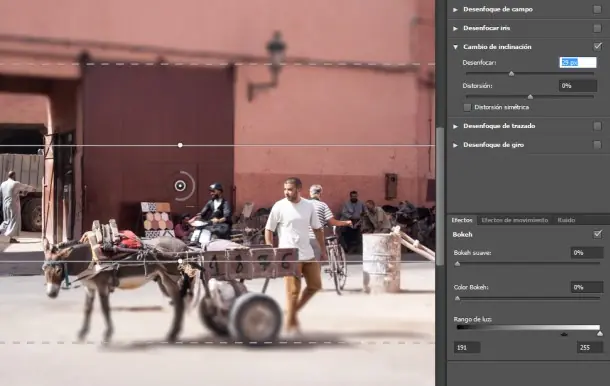Click the Desenfocar value field
Image resolution: width=610 pixels, height=386 pixels.
tap(578, 62)
